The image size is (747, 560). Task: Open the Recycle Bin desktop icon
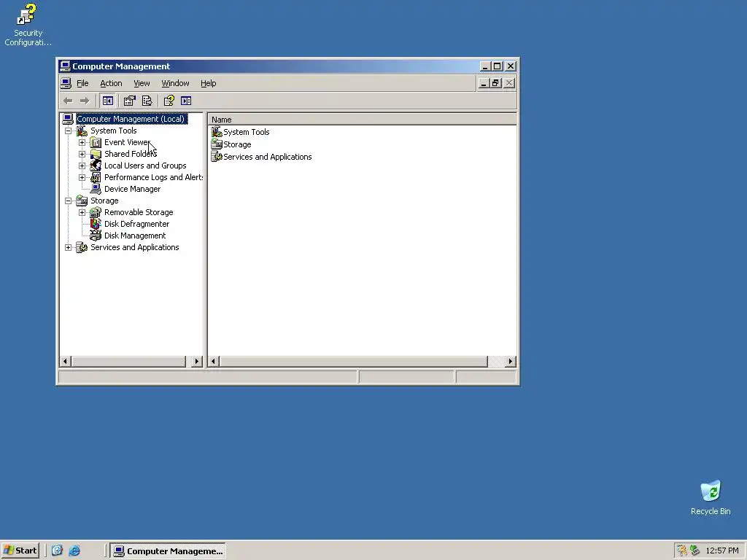(x=711, y=497)
